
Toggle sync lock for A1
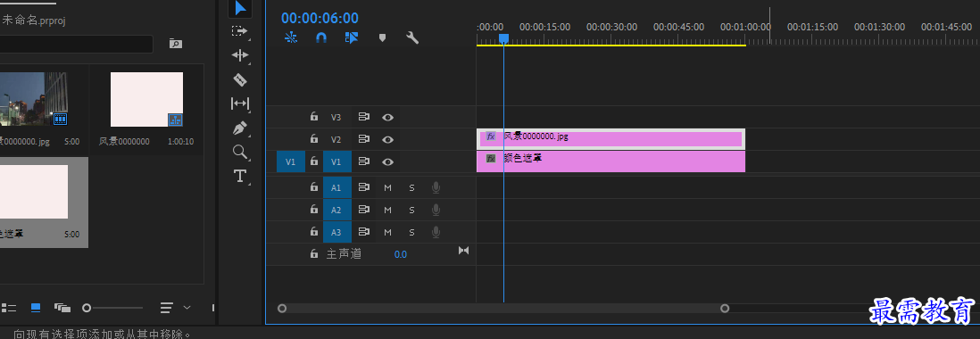[364, 186]
